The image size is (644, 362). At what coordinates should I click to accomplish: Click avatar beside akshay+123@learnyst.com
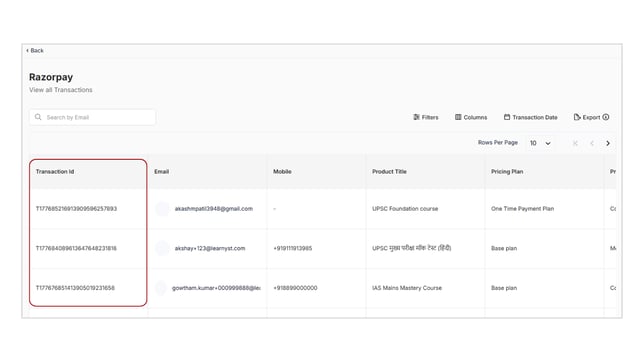point(162,248)
